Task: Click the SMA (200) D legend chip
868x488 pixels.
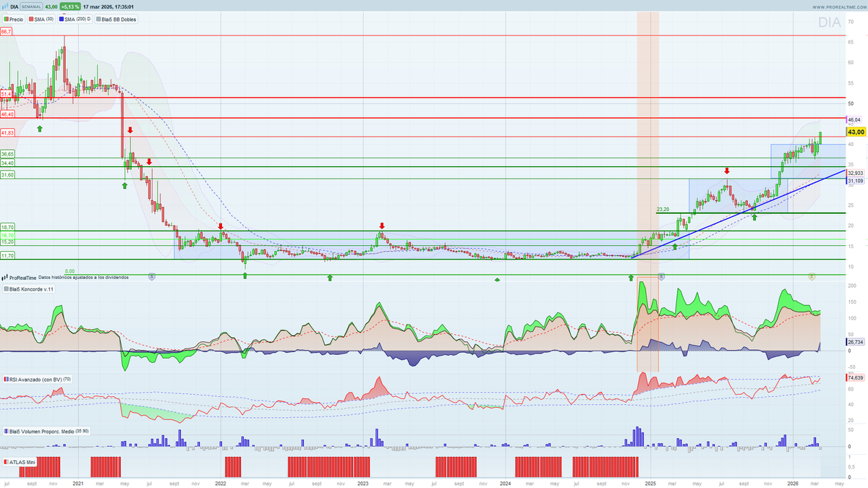Action: (75, 18)
